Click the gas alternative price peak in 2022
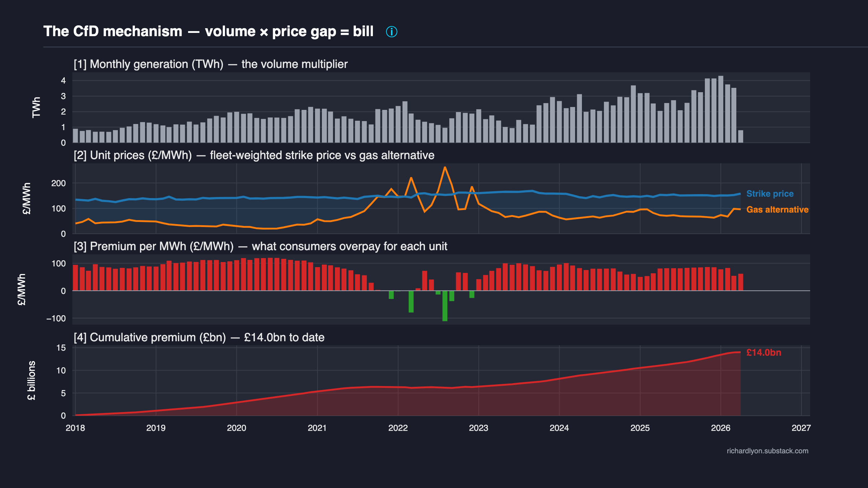 coord(445,168)
